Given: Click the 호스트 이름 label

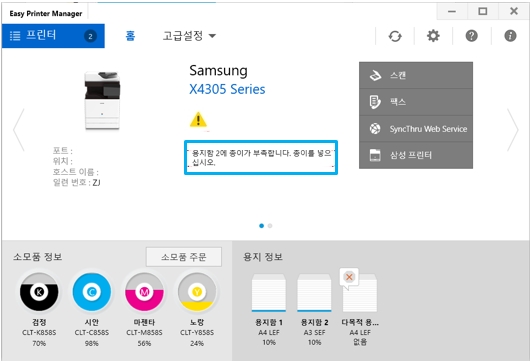Looking at the screenshot, I should pos(75,172).
